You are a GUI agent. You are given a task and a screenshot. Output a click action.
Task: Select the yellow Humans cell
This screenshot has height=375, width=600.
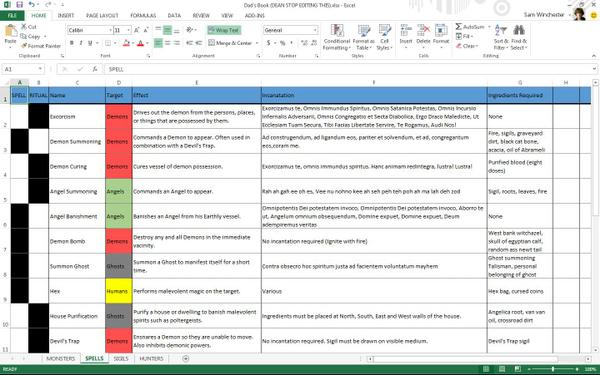tap(119, 291)
